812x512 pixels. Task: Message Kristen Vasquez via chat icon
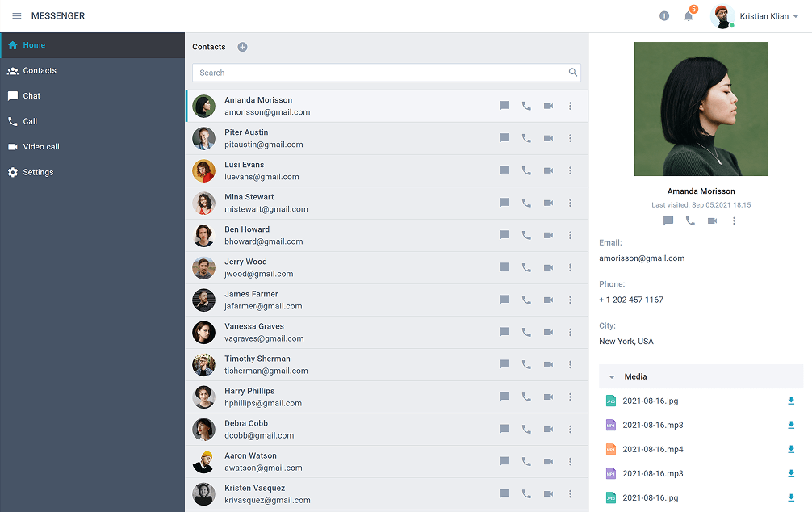click(x=504, y=494)
